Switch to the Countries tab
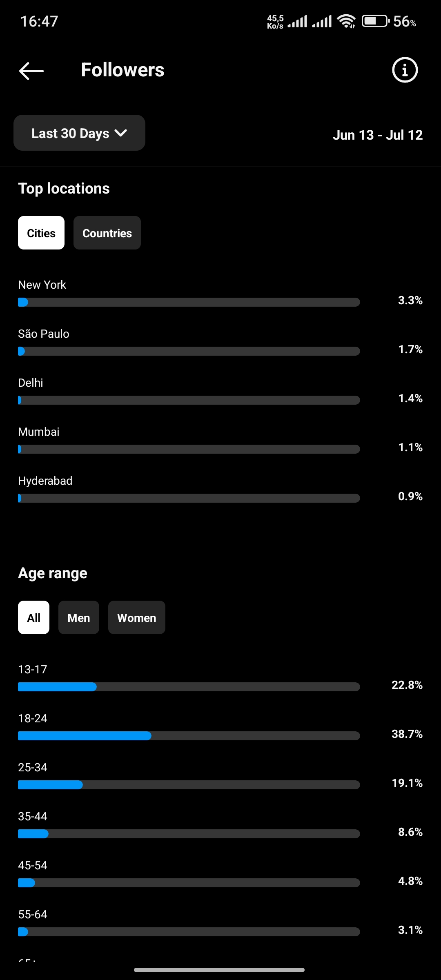The width and height of the screenshot is (441, 980). point(107,233)
